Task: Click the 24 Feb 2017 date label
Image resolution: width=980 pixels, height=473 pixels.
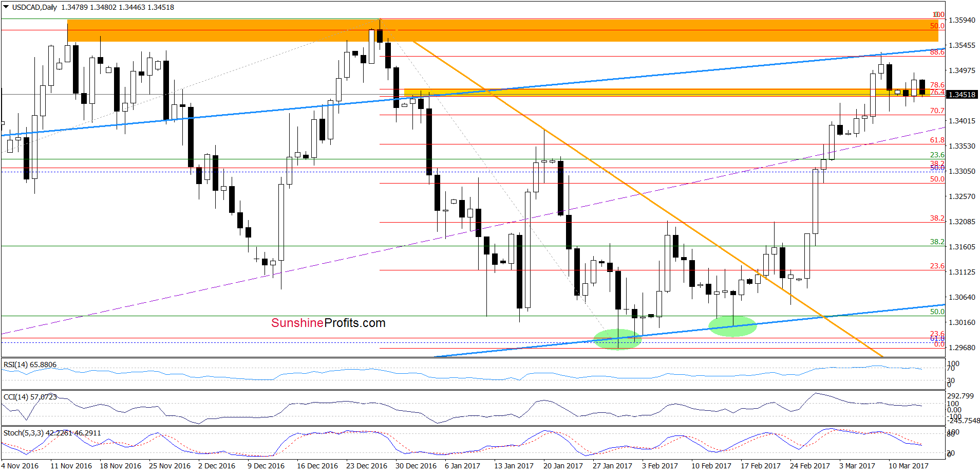Action: coord(810,466)
